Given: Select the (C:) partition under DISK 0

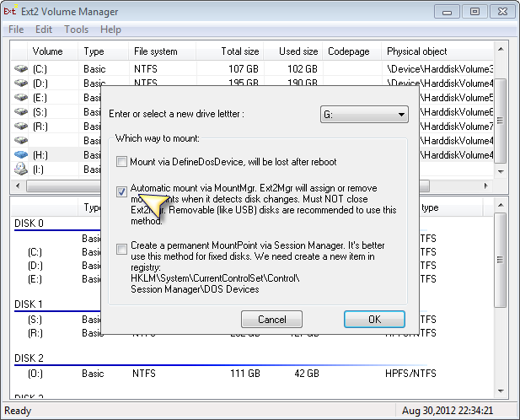Looking at the screenshot, I should coord(35,252).
